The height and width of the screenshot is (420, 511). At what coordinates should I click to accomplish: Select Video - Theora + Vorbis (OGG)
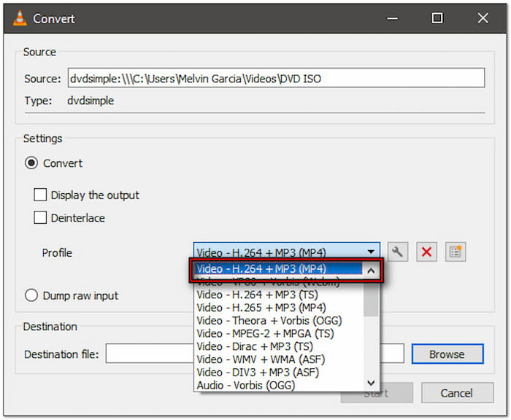[x=269, y=321]
